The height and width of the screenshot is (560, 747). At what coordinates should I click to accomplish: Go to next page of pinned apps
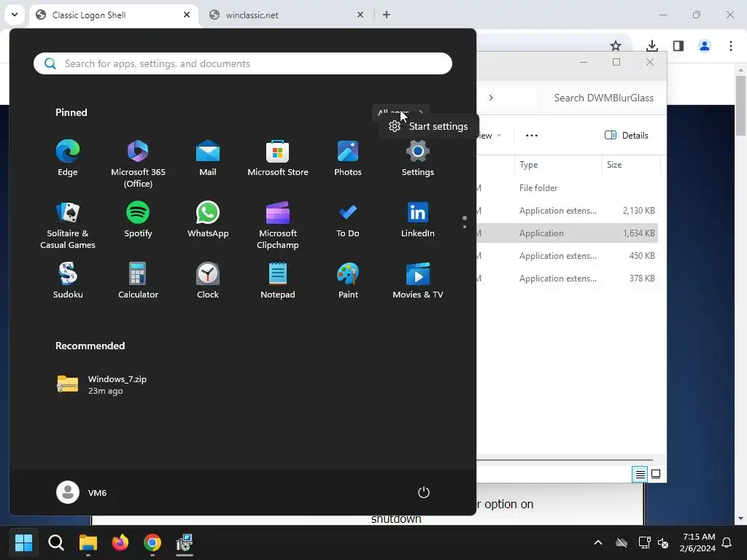(x=465, y=227)
